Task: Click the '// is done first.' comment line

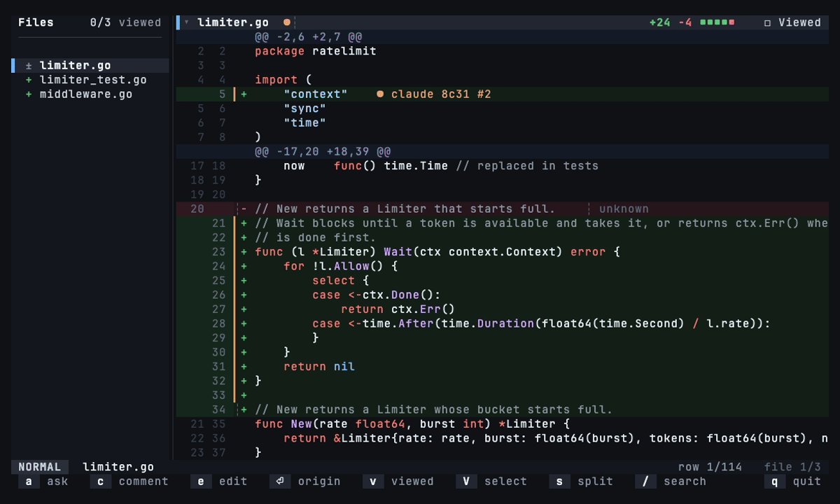Action: click(503, 237)
